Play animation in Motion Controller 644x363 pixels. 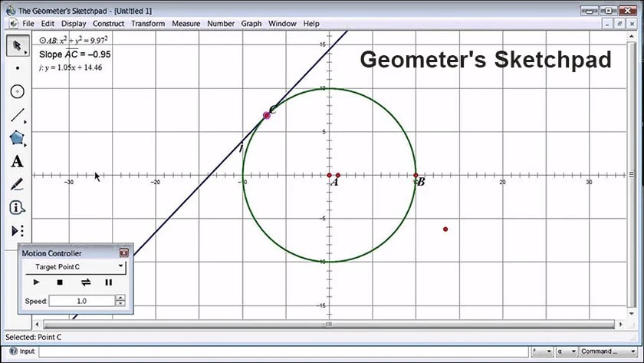pos(36,282)
